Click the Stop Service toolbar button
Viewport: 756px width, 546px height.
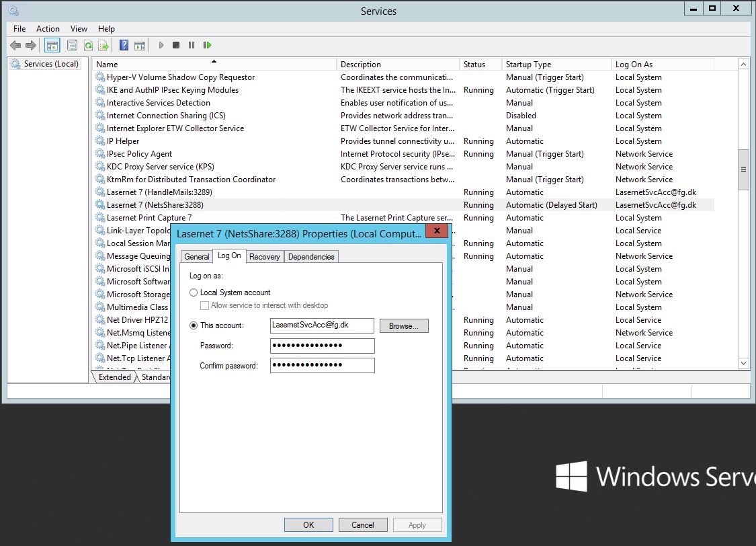tap(176, 46)
